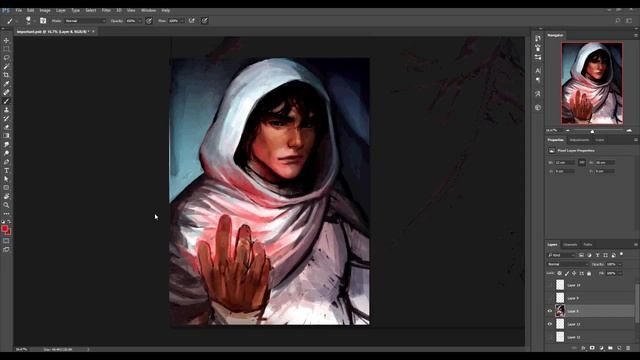Click the width field in Properties
The height and width of the screenshot is (360, 640).
click(564, 162)
